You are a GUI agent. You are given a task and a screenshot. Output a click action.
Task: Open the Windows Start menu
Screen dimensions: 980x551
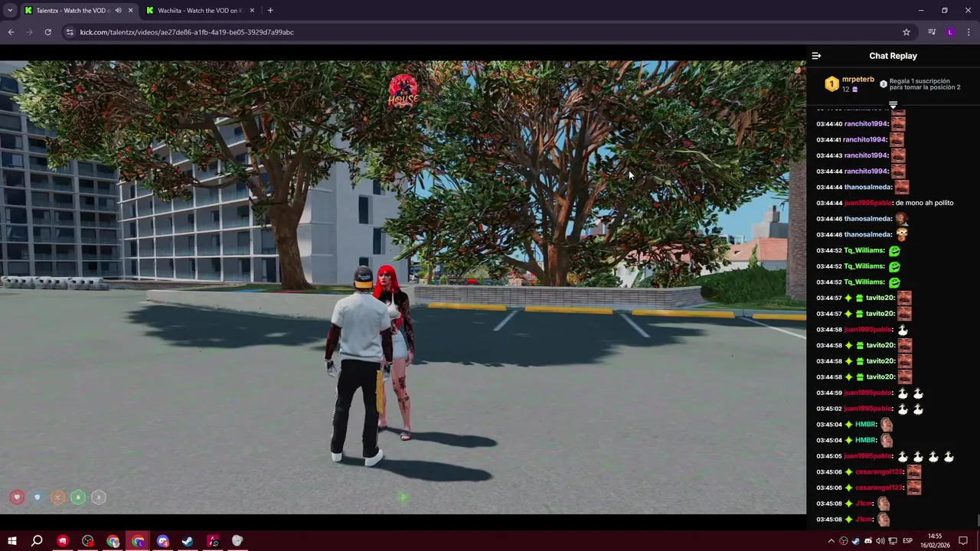(11, 541)
